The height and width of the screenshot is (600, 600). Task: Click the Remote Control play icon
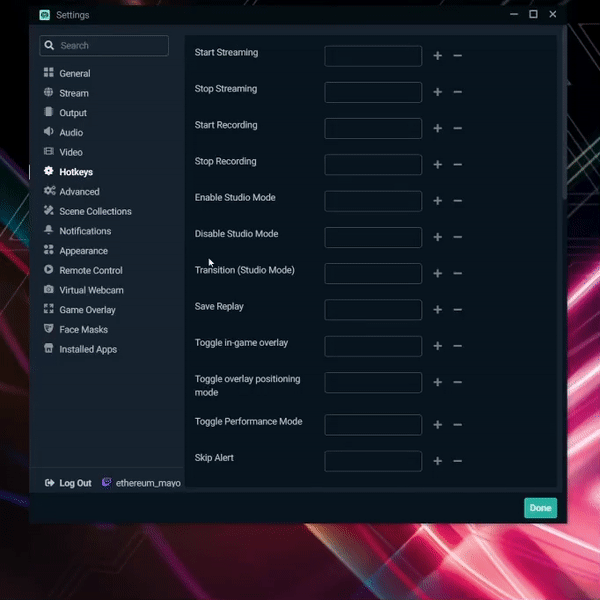pyautogui.click(x=49, y=269)
